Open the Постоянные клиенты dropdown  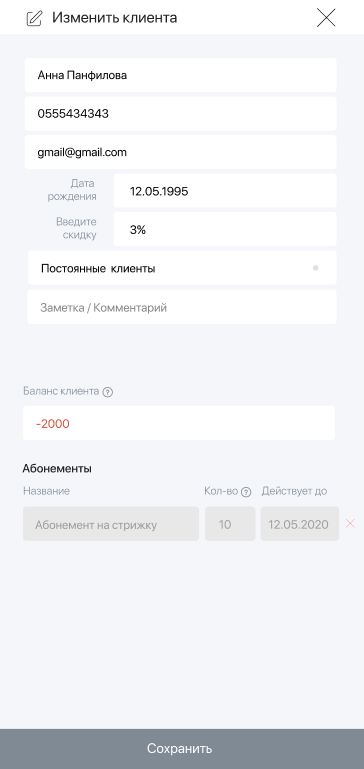pyautogui.click(x=182, y=268)
